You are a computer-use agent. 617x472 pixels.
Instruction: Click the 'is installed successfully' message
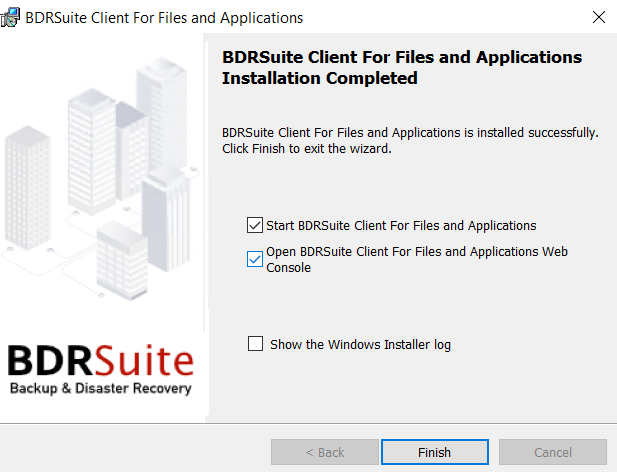click(410, 140)
